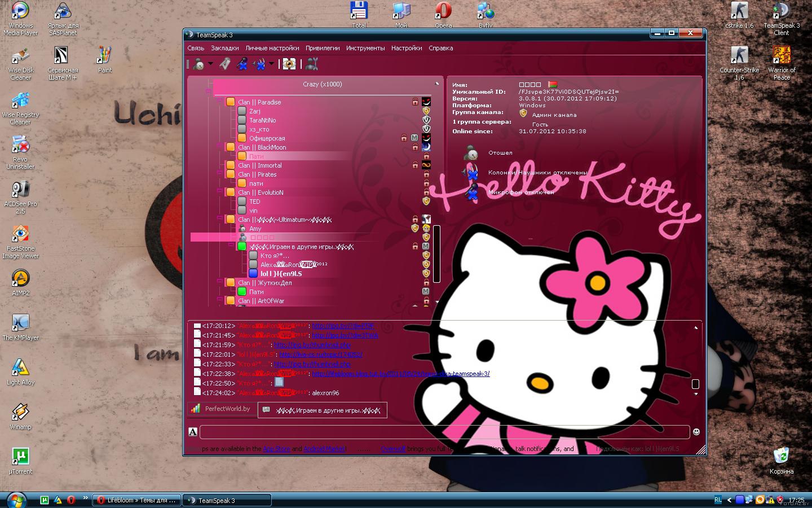Open the contacts manager tools icon
This screenshot has width=812, height=508.
[x=312, y=64]
